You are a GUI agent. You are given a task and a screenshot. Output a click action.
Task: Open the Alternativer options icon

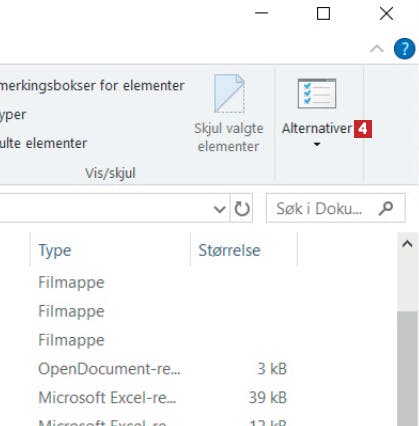[x=317, y=94]
